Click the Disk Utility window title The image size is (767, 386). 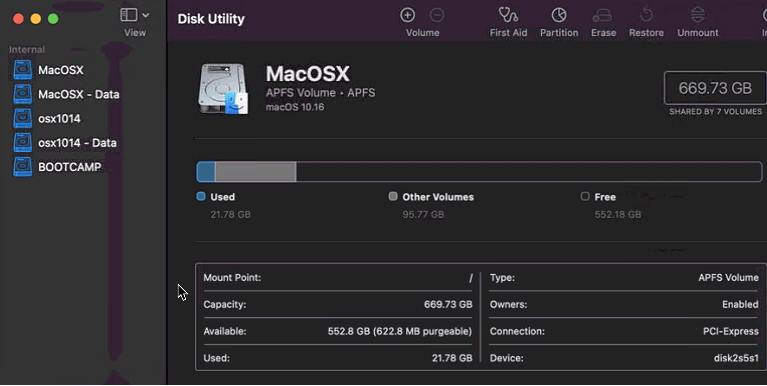click(211, 19)
